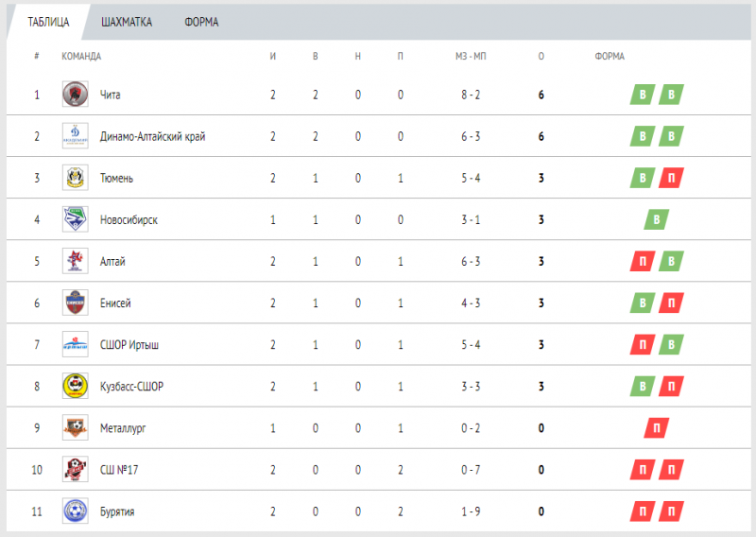
Task: Click the Металлург team logo
Action: click(75, 427)
